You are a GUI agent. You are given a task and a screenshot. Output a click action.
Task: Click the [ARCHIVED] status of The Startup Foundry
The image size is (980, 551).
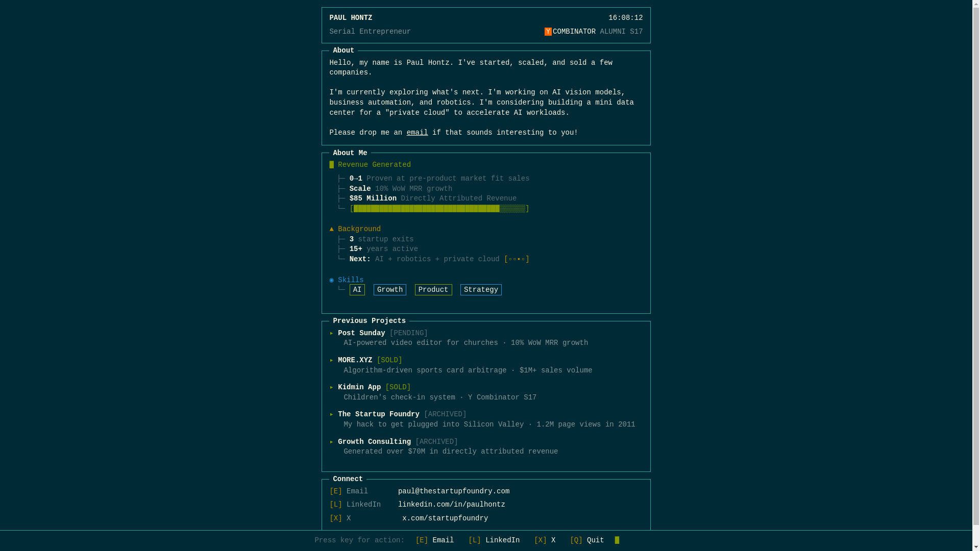pyautogui.click(x=445, y=414)
